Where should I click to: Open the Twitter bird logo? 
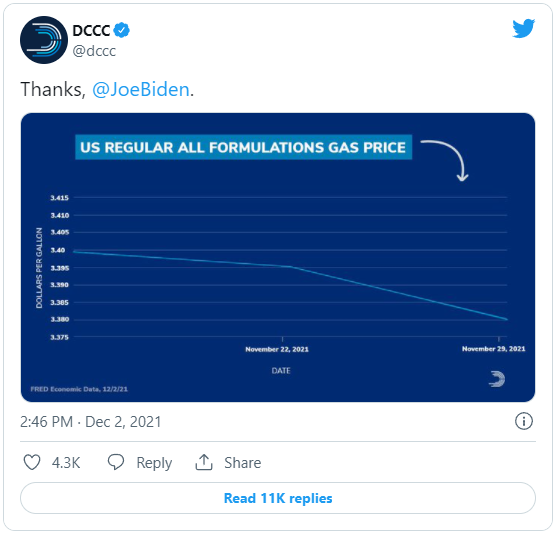coord(523,28)
